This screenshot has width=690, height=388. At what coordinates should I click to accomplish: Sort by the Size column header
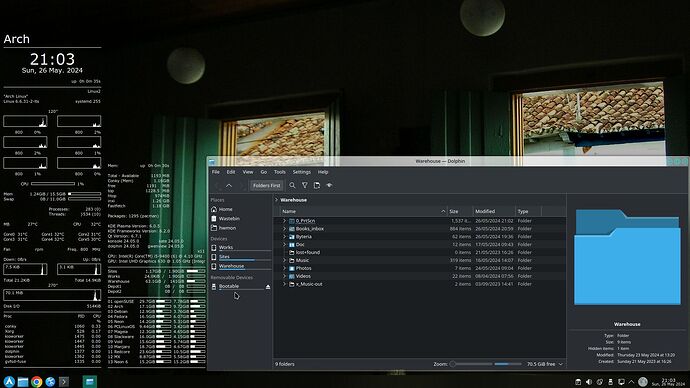(460, 212)
